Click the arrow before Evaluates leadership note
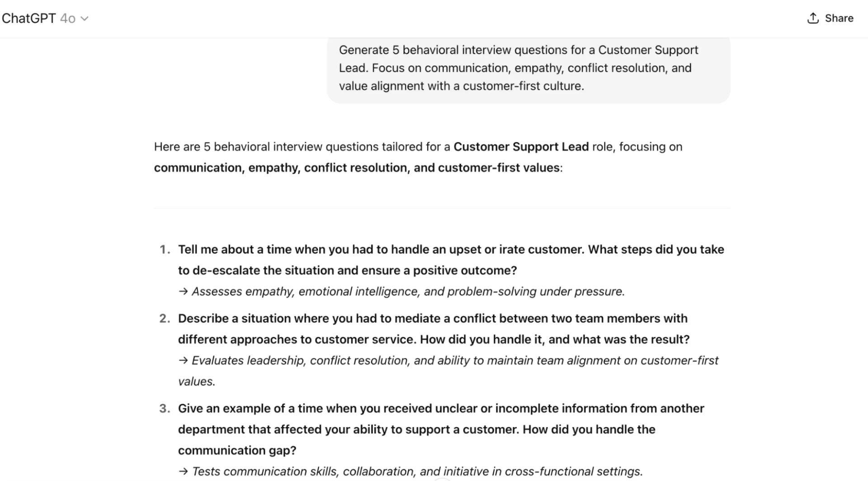This screenshot has height=481, width=868. [x=183, y=361]
